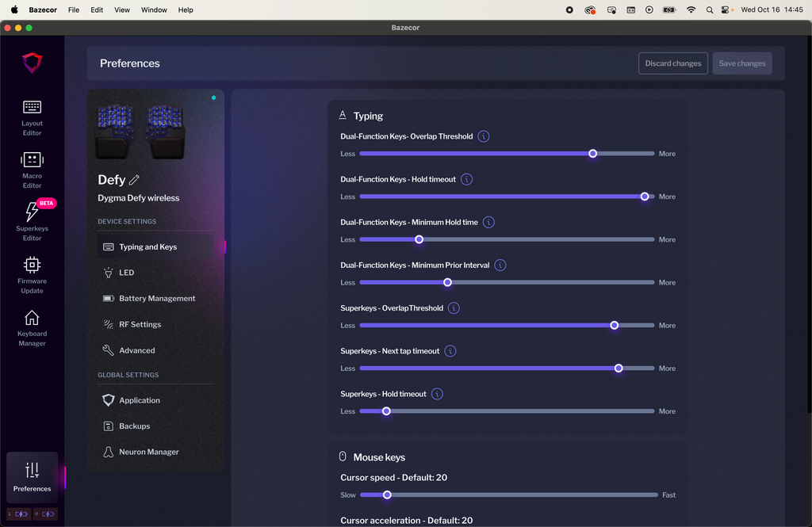812x527 pixels.
Task: Open the Window menu
Action: pyautogui.click(x=154, y=10)
